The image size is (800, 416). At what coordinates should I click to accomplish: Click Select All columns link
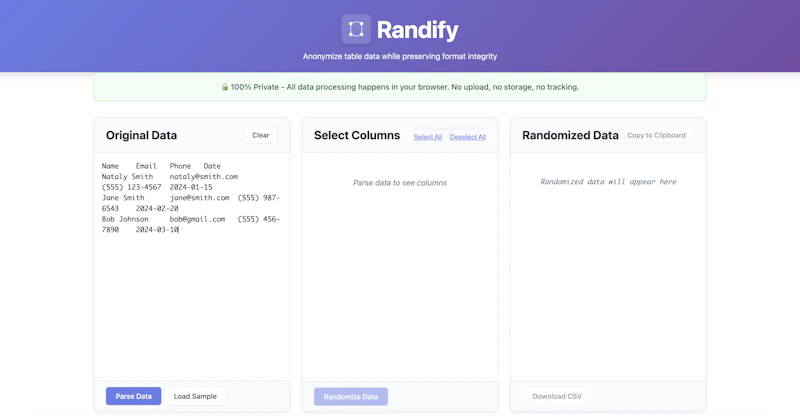click(x=428, y=137)
